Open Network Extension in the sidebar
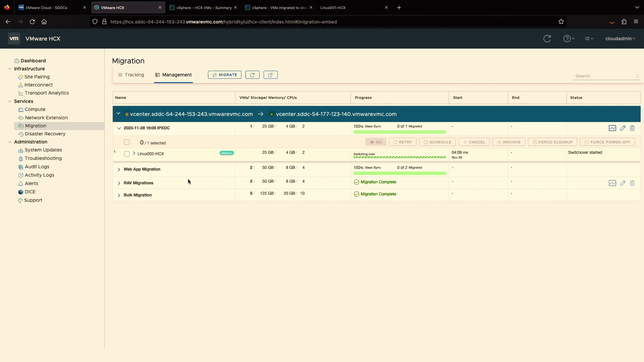This screenshot has height=362, width=644. [46, 118]
